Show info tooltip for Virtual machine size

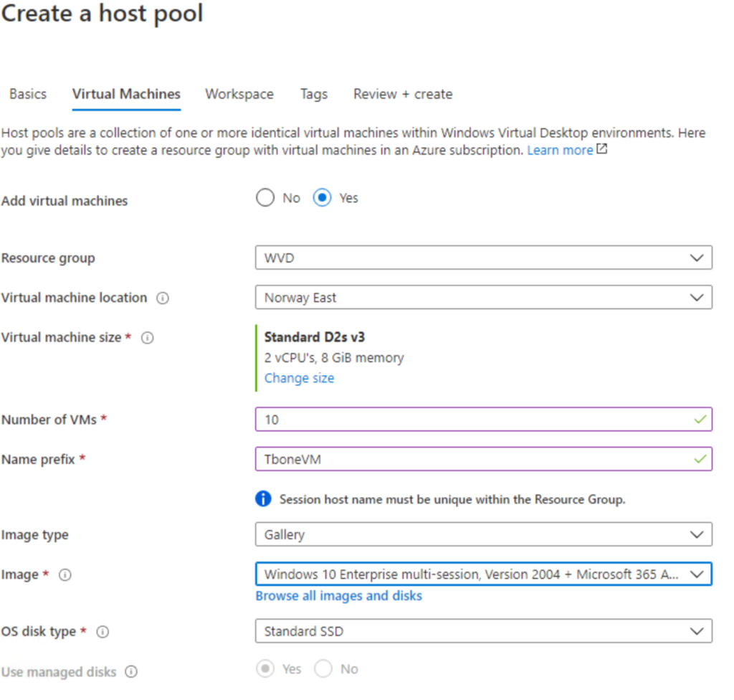click(x=148, y=338)
